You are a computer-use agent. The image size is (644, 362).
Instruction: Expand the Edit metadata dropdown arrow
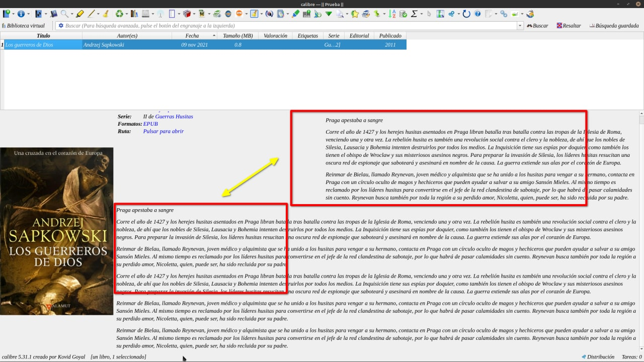pos(45,14)
